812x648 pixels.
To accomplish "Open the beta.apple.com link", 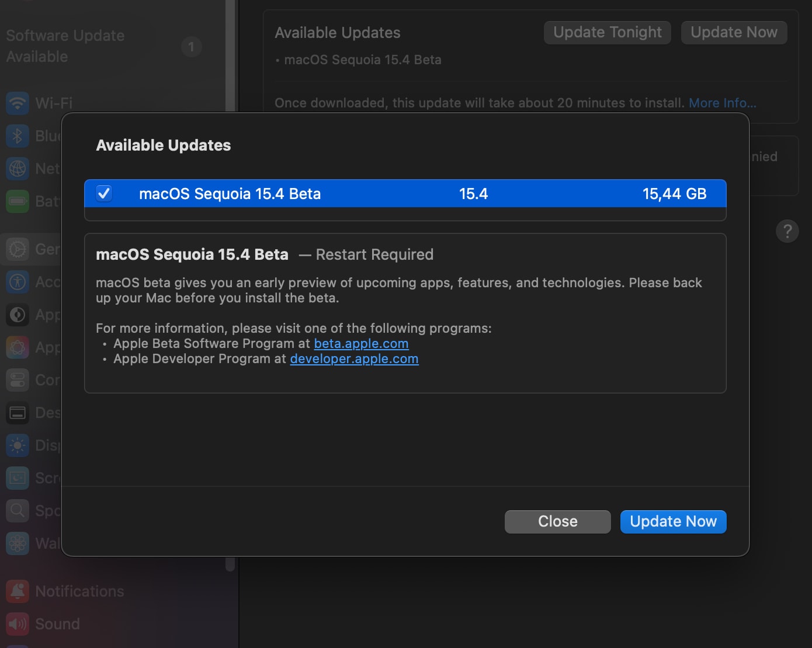I will coord(361,343).
